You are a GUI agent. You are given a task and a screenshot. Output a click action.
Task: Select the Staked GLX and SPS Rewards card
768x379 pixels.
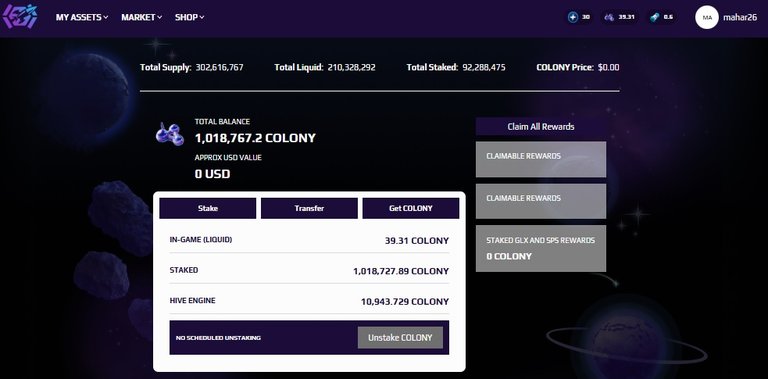pyautogui.click(x=541, y=248)
